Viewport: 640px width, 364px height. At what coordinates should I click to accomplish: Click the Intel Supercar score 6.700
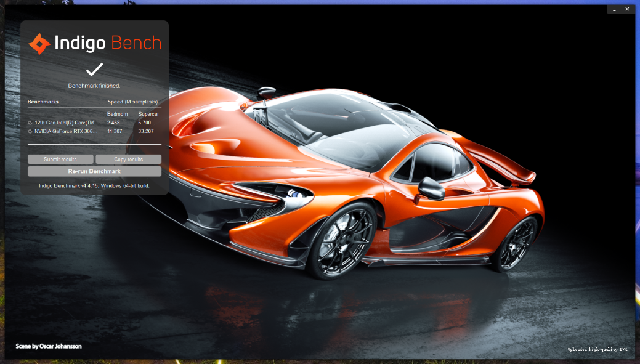[x=145, y=123]
